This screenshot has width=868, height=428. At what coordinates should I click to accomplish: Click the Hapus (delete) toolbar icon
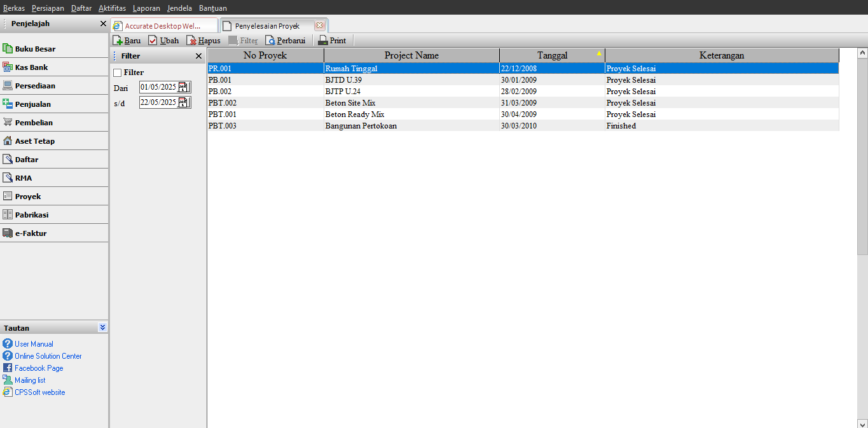point(191,41)
